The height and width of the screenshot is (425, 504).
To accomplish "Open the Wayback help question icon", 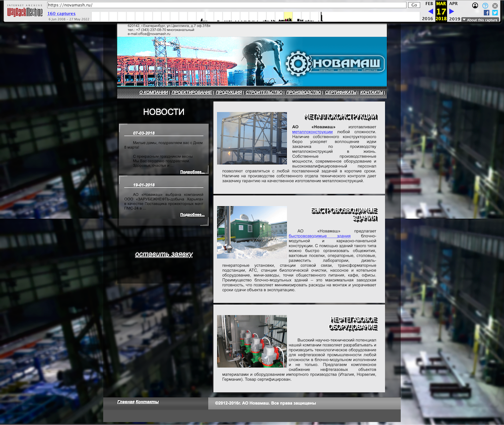I will pos(485,6).
